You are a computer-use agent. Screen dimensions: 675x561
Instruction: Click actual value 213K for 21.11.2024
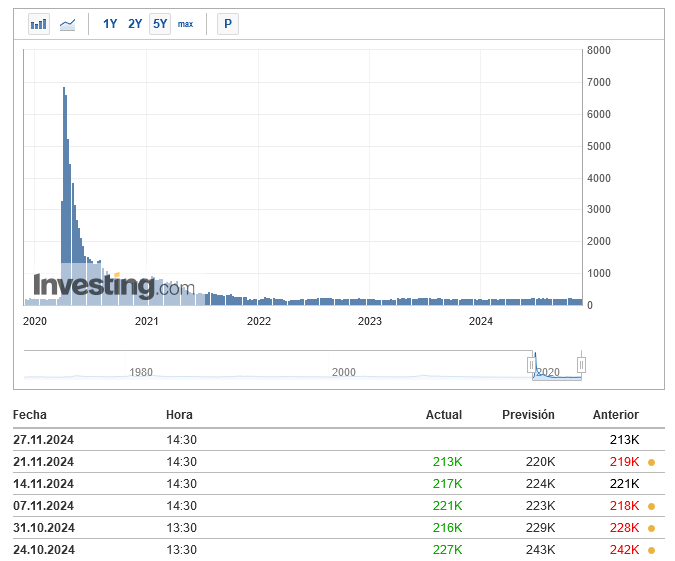point(447,462)
